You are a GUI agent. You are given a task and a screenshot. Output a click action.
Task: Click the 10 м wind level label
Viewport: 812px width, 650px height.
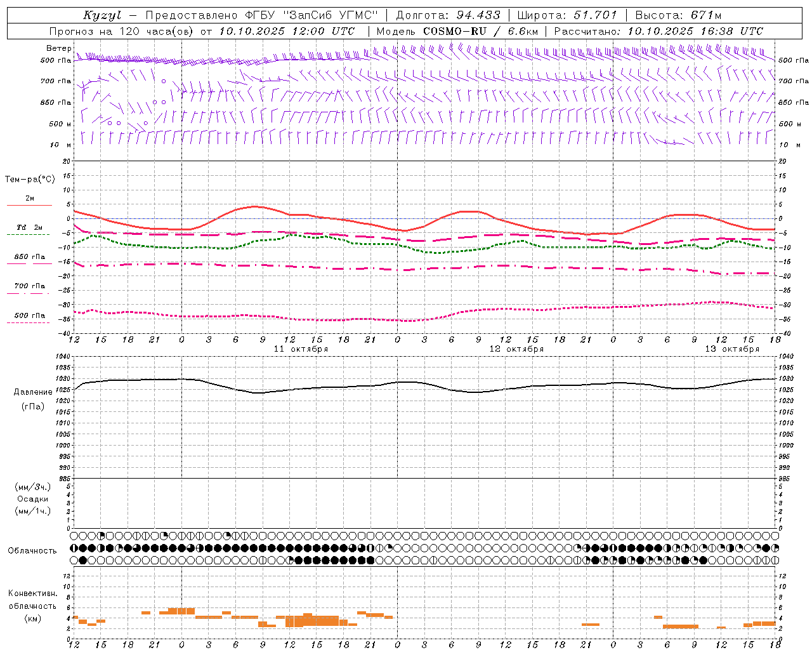pyautogui.click(x=61, y=145)
